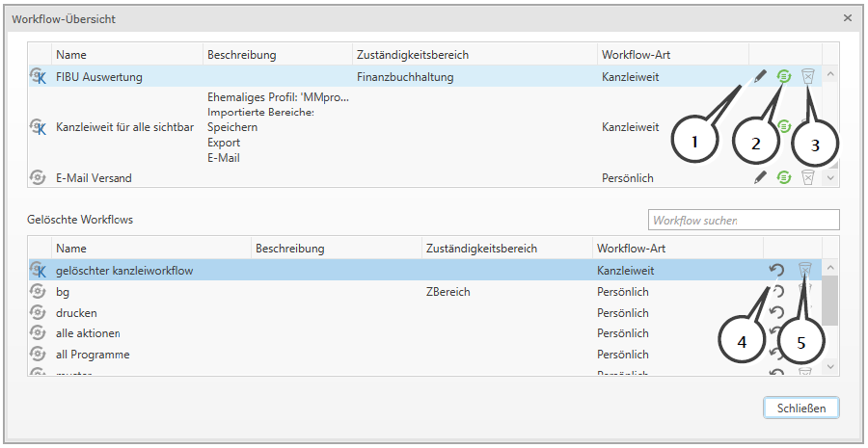Permanently delete gelöschter kanzleiworkflow with trash icon

pyautogui.click(x=805, y=271)
